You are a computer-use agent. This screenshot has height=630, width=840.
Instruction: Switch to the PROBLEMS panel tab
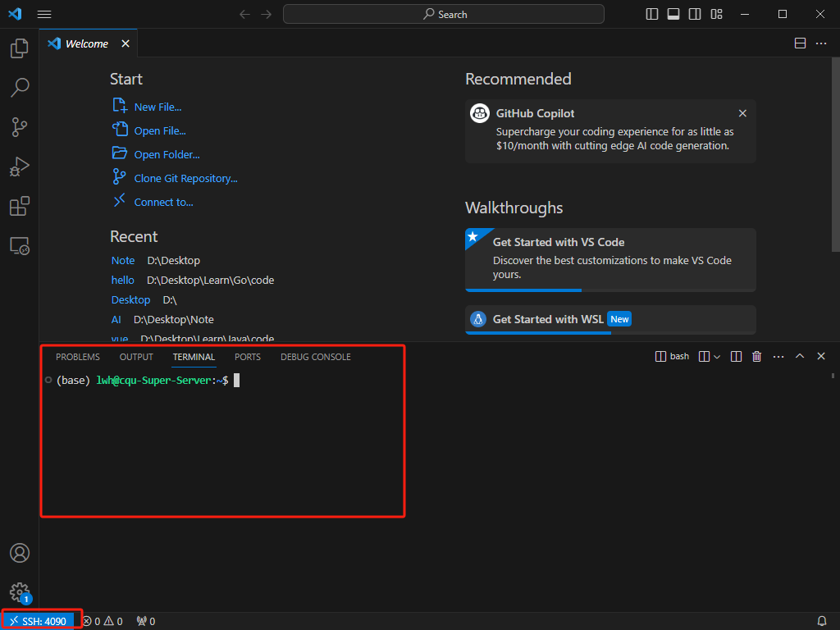coord(78,357)
